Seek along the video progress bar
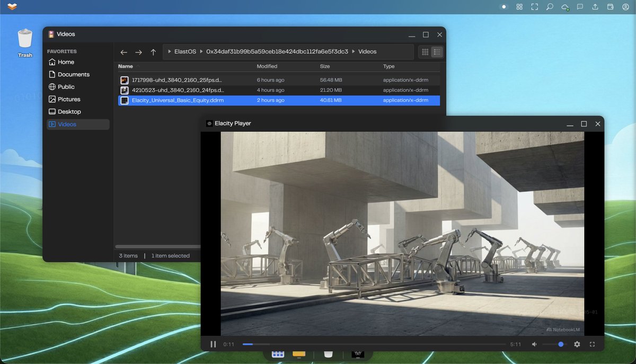The width and height of the screenshot is (636, 364). click(x=374, y=344)
